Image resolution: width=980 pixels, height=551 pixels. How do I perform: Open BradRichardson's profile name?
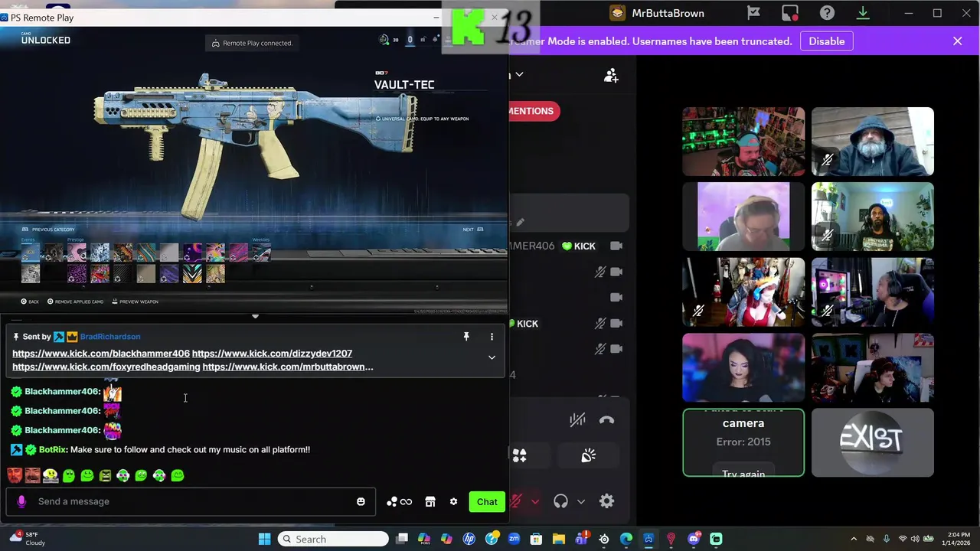[110, 337]
